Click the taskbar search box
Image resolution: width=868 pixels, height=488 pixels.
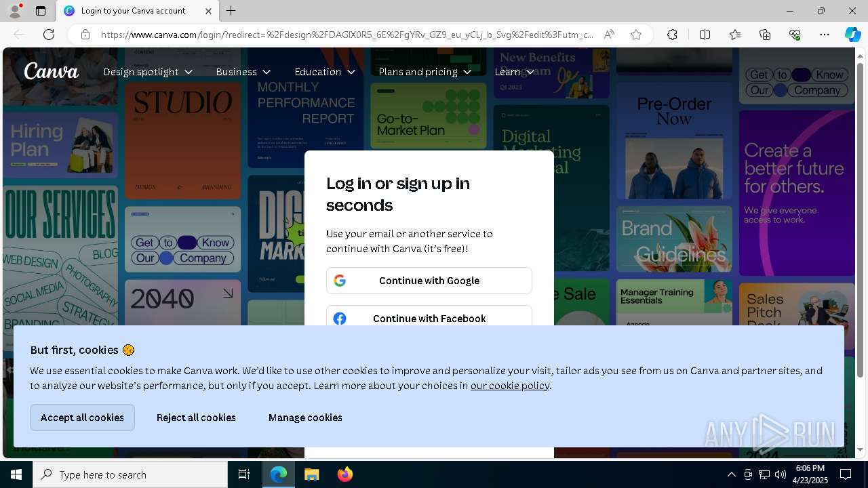[130, 474]
